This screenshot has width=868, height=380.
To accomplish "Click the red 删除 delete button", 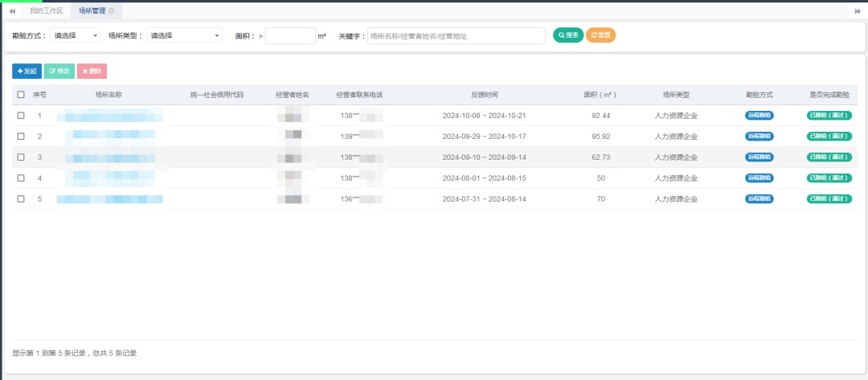I will pyautogui.click(x=92, y=72).
